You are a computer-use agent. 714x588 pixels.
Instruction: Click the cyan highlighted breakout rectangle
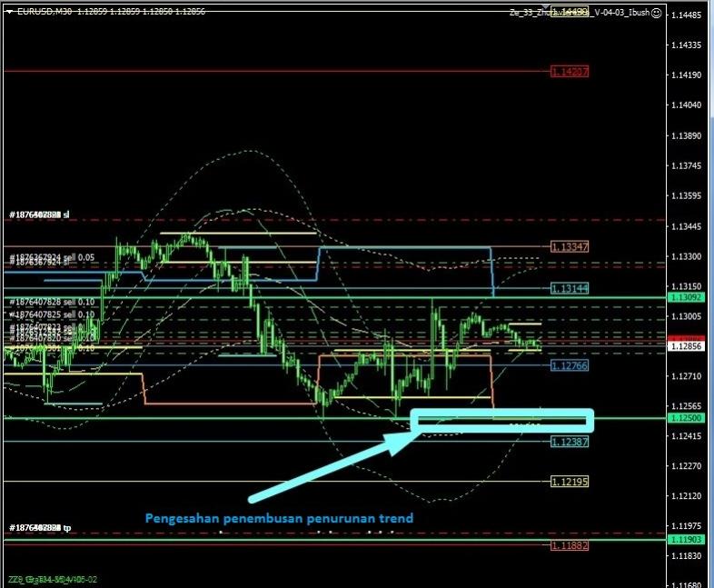[x=501, y=420]
